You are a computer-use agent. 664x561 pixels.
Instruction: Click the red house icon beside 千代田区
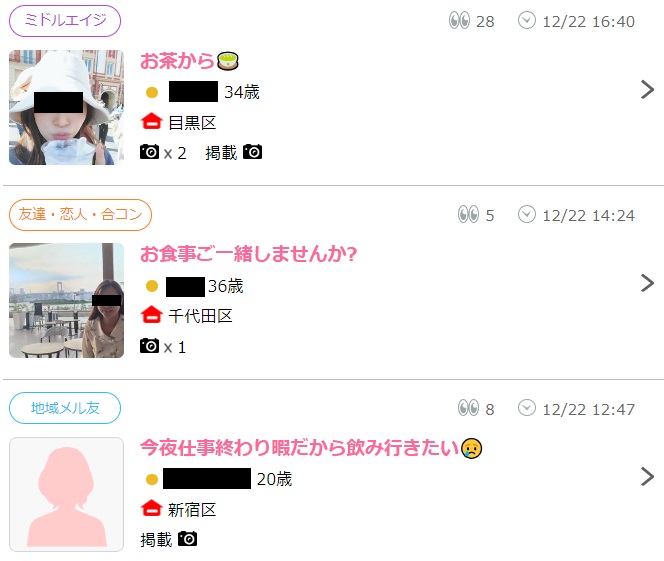(152, 315)
